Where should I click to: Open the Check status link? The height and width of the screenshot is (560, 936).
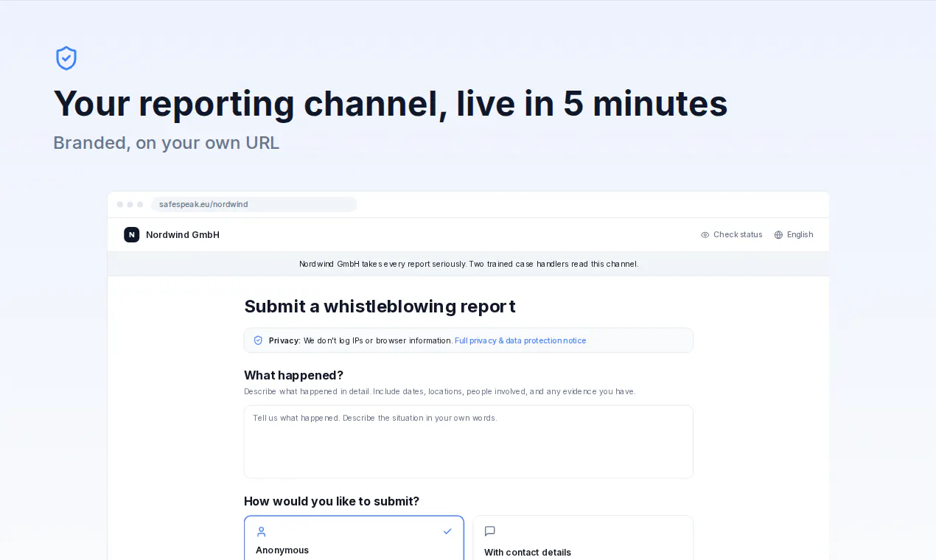[x=731, y=235]
